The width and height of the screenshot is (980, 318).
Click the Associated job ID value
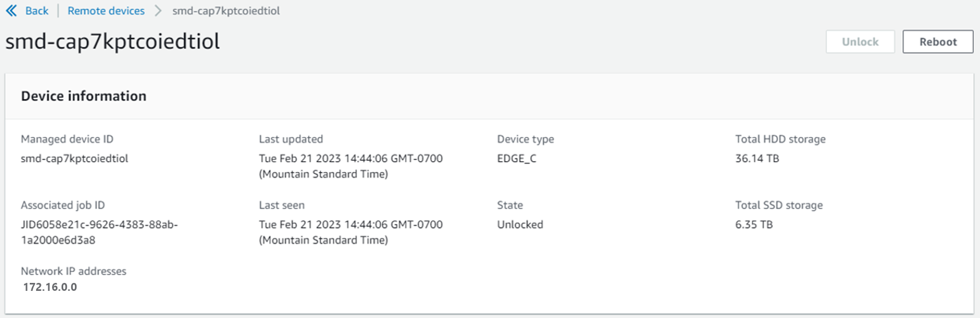point(99,232)
